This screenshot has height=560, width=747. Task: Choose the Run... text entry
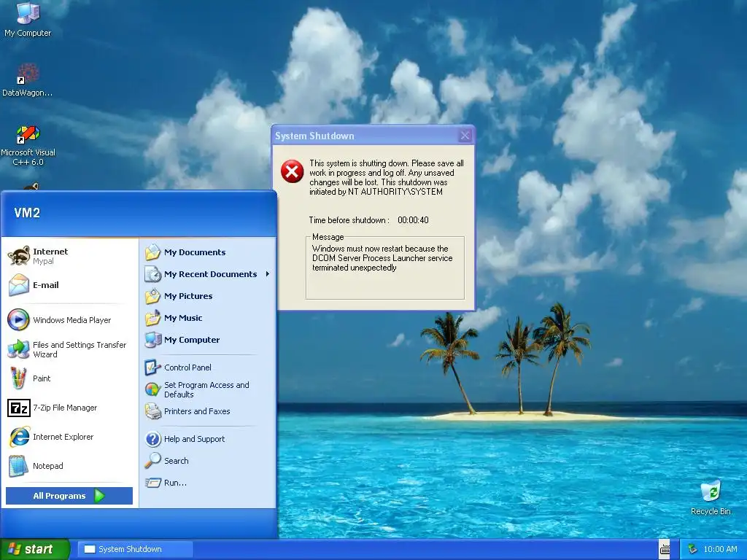click(x=175, y=483)
